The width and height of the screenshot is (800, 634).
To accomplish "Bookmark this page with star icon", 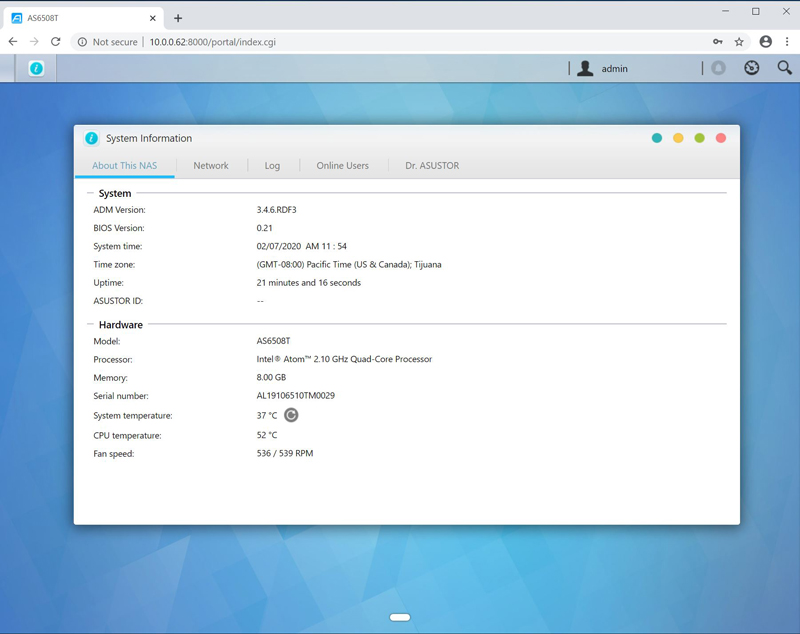I will (739, 42).
